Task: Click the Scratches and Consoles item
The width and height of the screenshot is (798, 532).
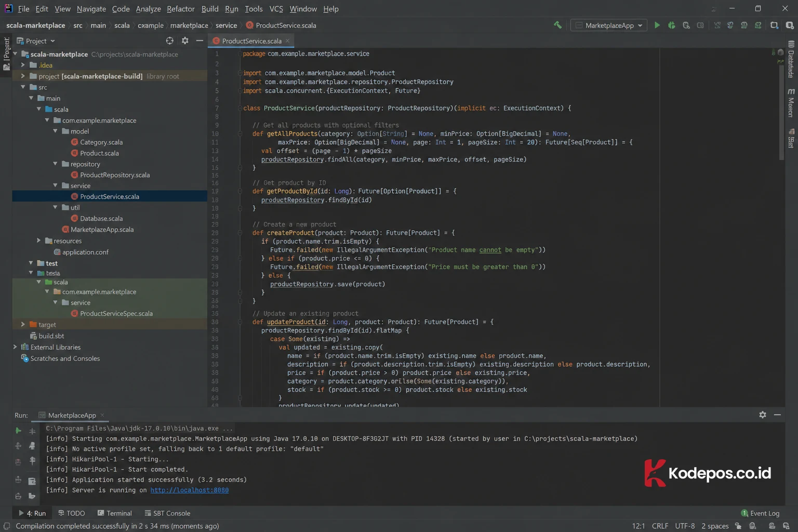Action: click(x=65, y=358)
